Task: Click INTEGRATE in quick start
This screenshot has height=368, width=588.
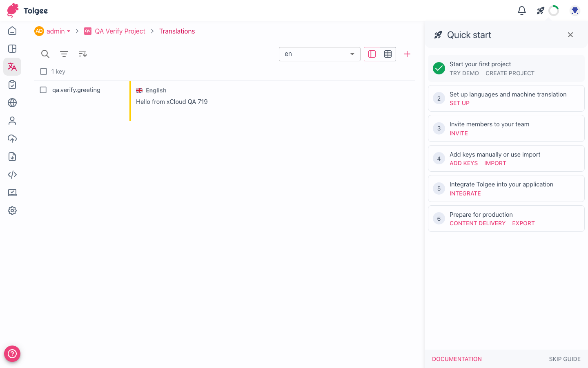Action: point(465,193)
